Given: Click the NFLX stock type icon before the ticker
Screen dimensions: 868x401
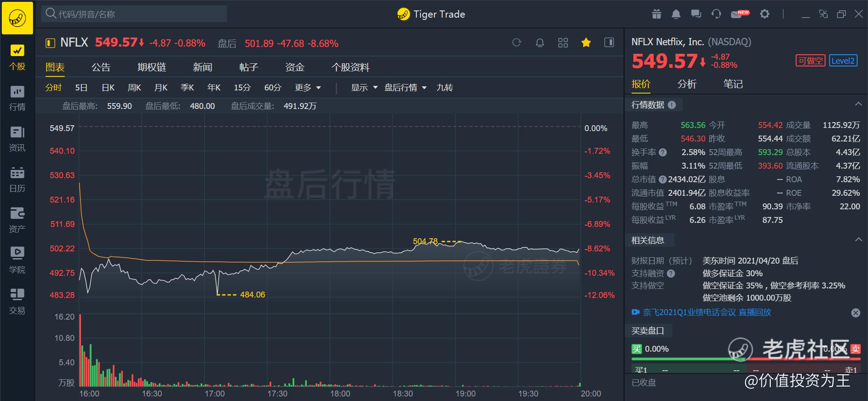Looking at the screenshot, I should click(50, 43).
